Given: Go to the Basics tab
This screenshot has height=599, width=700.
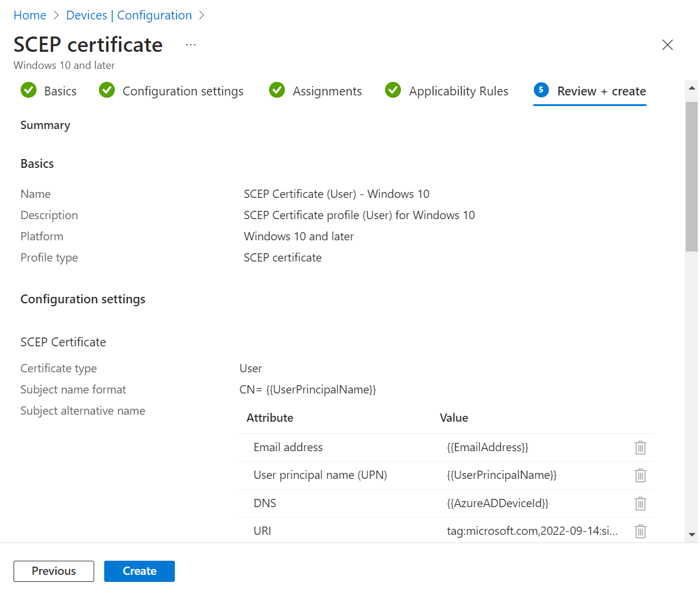Looking at the screenshot, I should [x=49, y=91].
